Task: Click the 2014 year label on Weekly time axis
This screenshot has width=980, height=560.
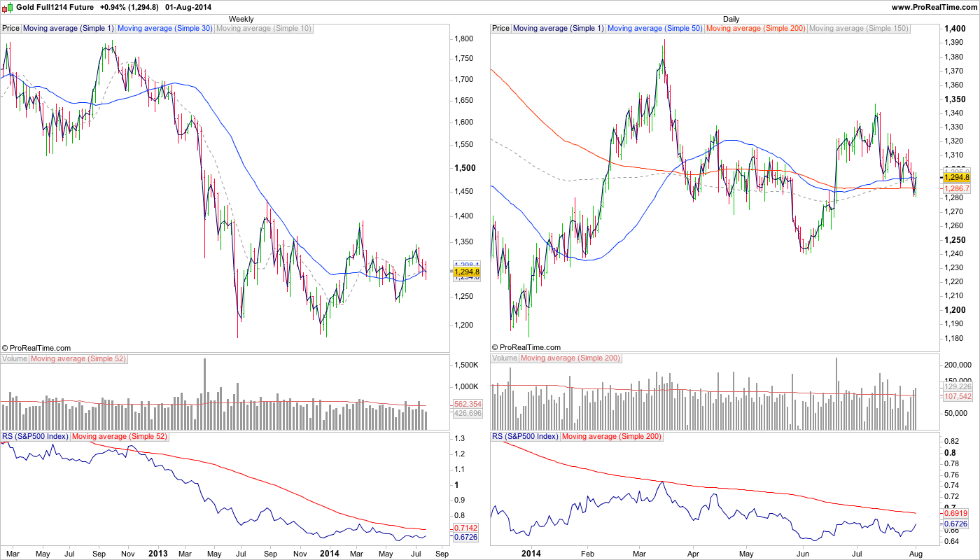Action: (329, 553)
